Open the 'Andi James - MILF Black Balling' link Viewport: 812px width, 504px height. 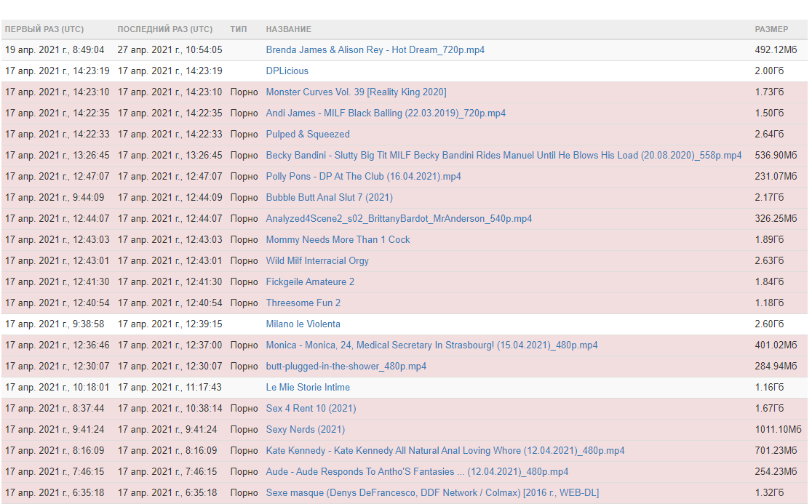pos(386,113)
